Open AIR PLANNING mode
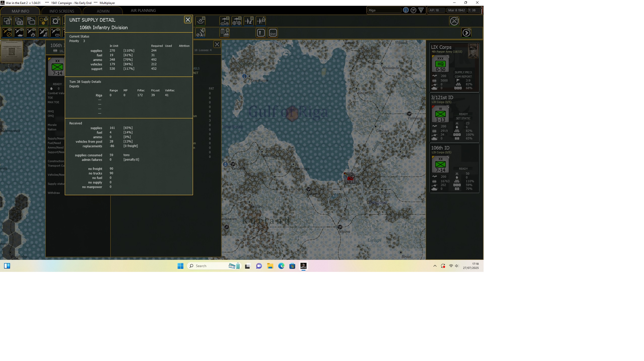The image size is (644, 361). pyautogui.click(x=143, y=11)
